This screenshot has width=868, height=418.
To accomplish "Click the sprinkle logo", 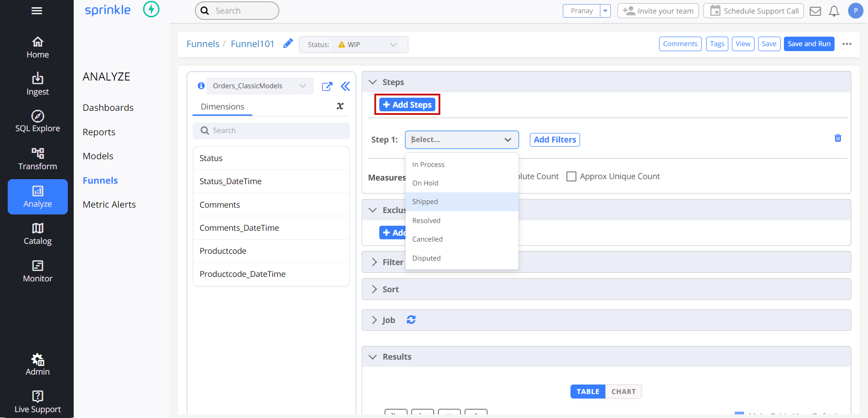I will (x=108, y=10).
